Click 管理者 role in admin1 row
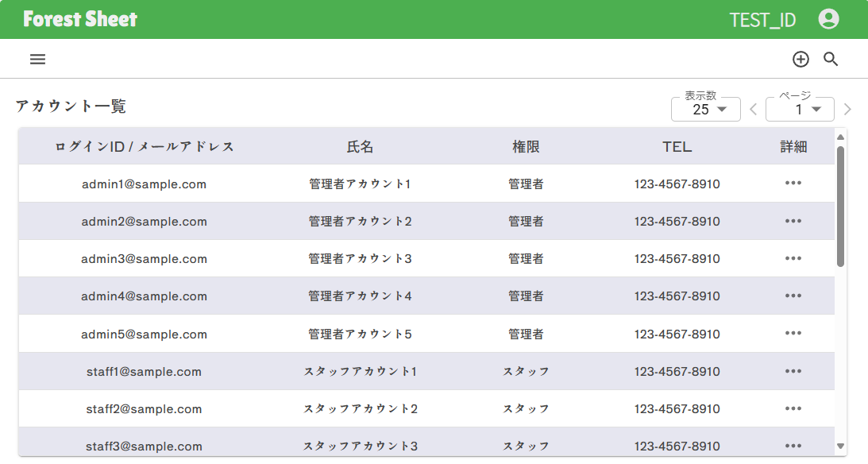Viewport: 868px width, 464px height. click(526, 184)
